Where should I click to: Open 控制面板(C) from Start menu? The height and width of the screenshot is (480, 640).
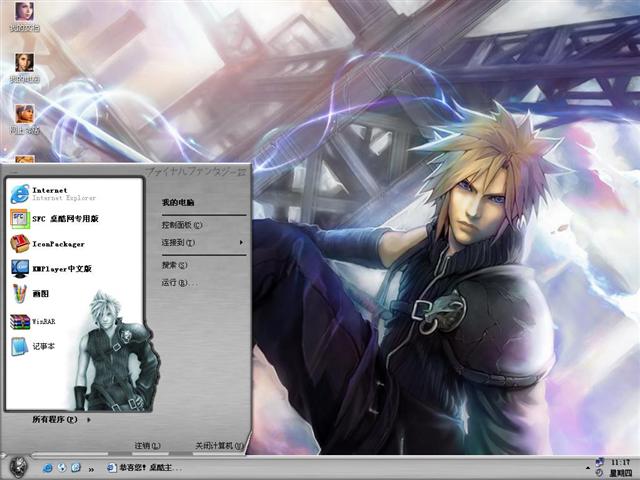(182, 225)
